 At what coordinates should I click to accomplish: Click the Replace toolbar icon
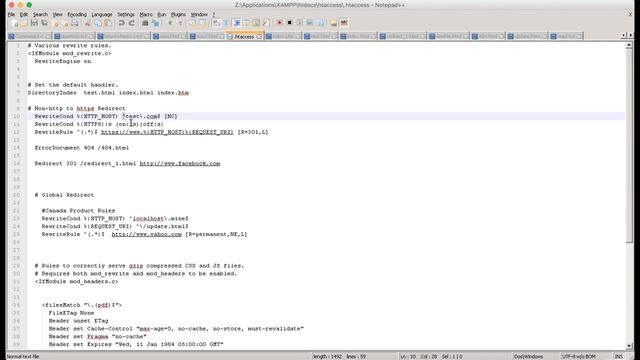point(155,23)
